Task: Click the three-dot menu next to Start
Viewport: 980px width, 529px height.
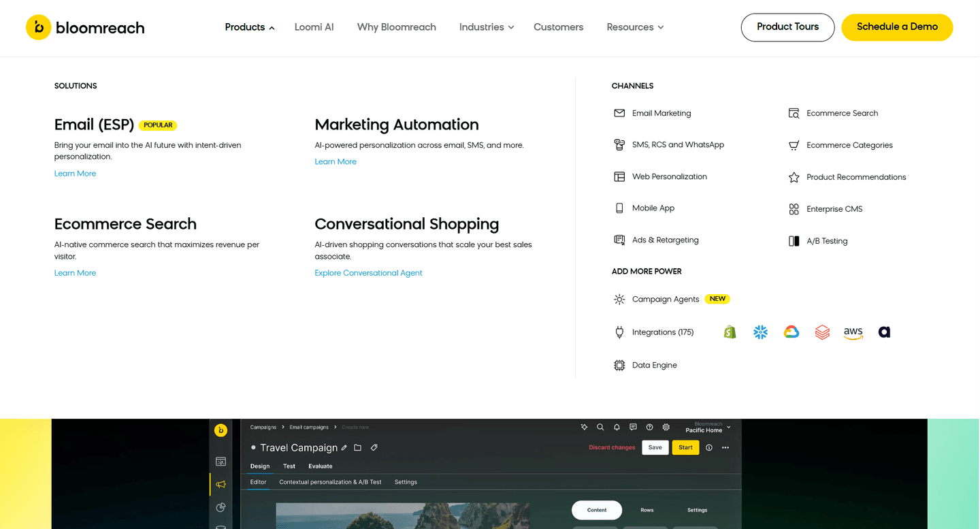Action: click(725, 447)
